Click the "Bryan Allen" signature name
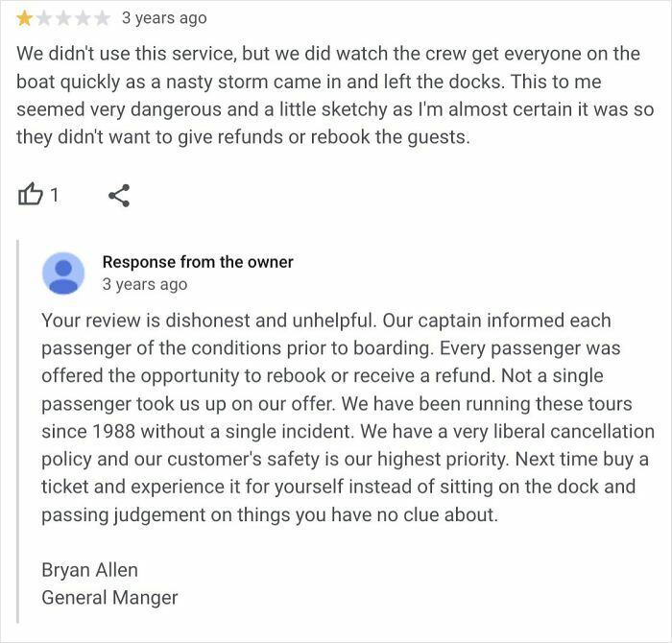Image resolution: width=672 pixels, height=643 pixels. click(x=89, y=570)
